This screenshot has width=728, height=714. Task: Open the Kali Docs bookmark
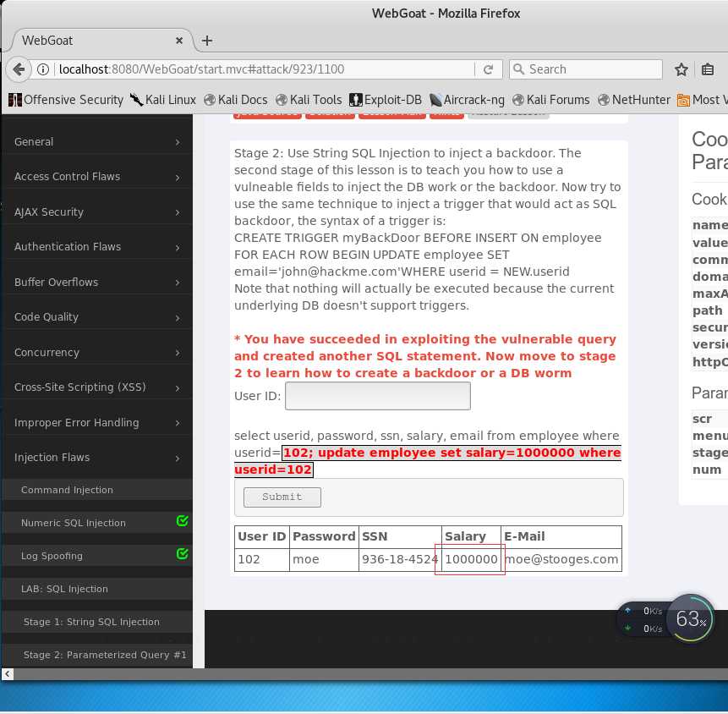coord(236,100)
